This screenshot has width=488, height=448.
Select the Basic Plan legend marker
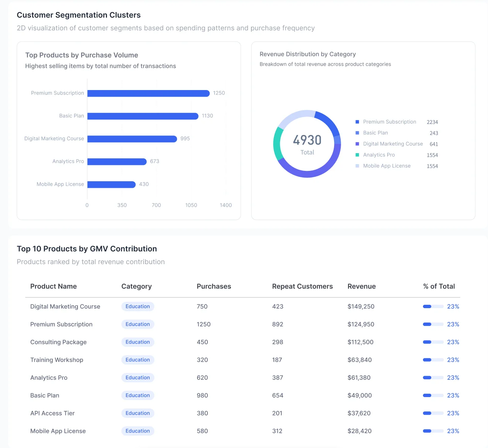[x=357, y=133]
